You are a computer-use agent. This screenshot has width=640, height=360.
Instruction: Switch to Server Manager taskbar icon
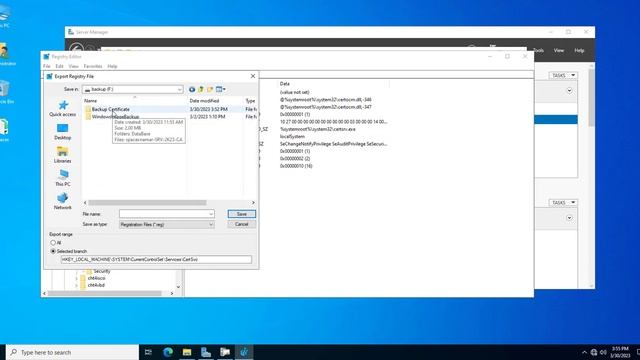coord(206,352)
